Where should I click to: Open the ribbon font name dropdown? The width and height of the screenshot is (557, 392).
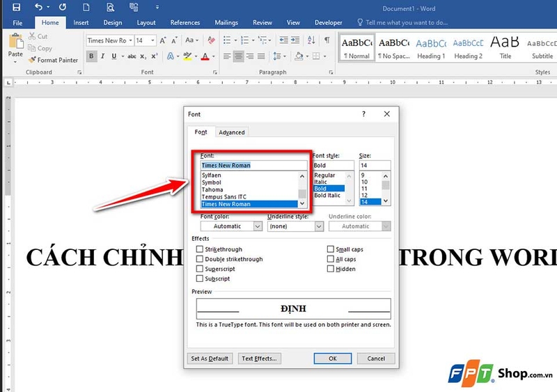tap(130, 40)
